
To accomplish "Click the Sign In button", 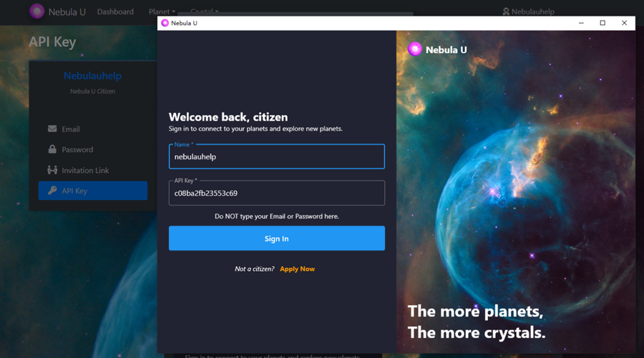I will (277, 238).
